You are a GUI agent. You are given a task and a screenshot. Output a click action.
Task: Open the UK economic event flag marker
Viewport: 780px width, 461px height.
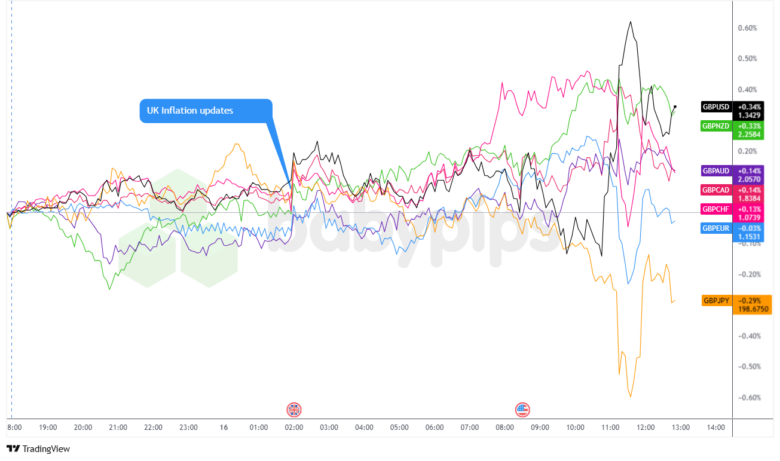coord(294,409)
